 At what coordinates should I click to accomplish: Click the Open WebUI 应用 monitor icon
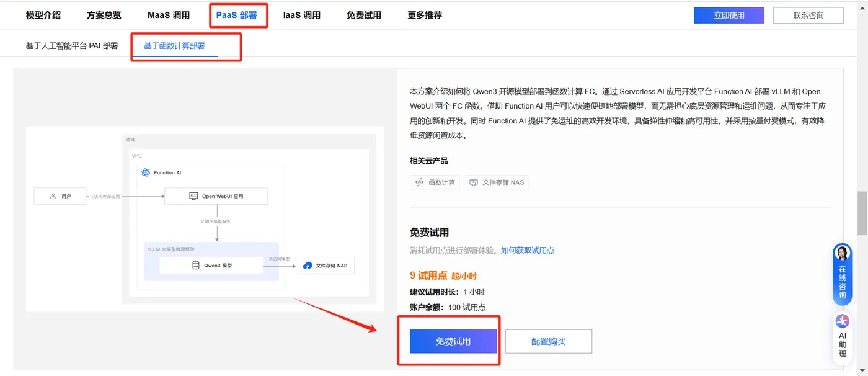[x=193, y=196]
